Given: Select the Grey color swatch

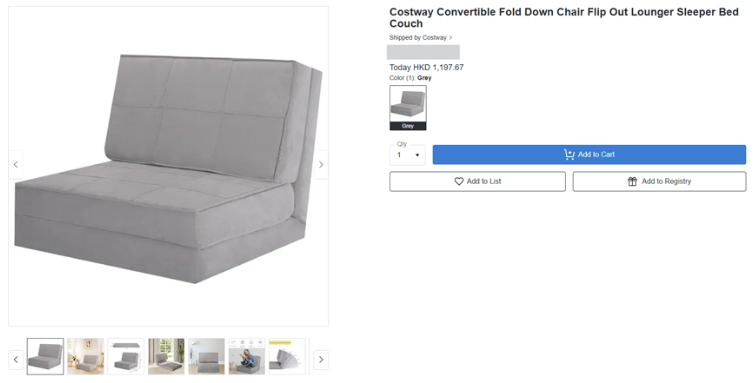Looking at the screenshot, I should click(408, 108).
